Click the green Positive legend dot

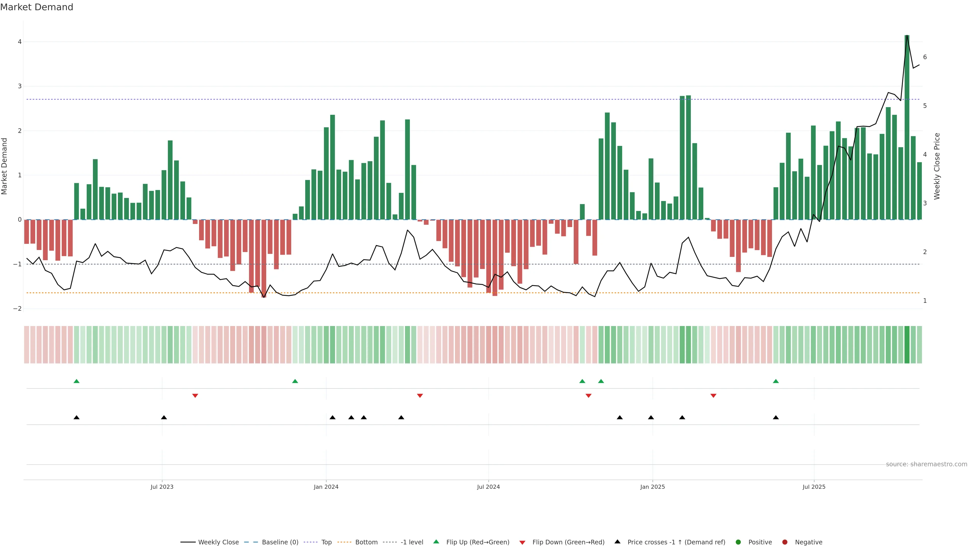click(738, 542)
